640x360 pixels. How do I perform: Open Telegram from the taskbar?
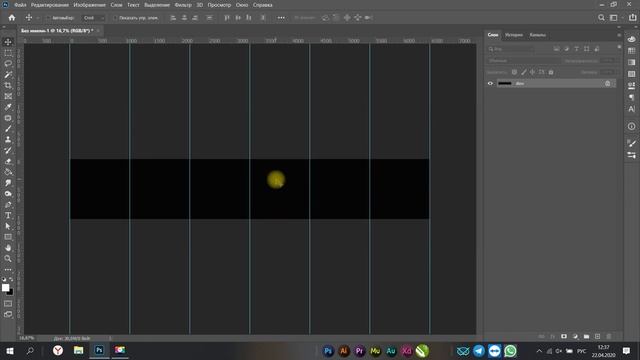tap(478, 351)
